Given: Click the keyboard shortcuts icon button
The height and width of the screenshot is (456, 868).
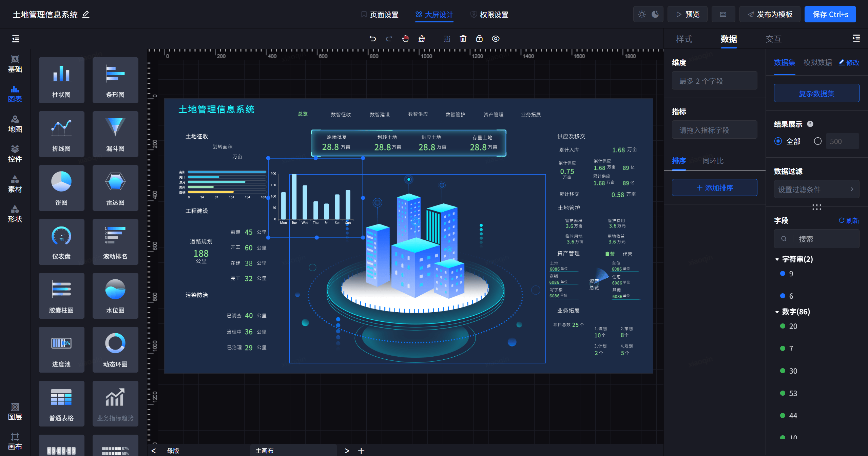Looking at the screenshot, I should pos(723,14).
